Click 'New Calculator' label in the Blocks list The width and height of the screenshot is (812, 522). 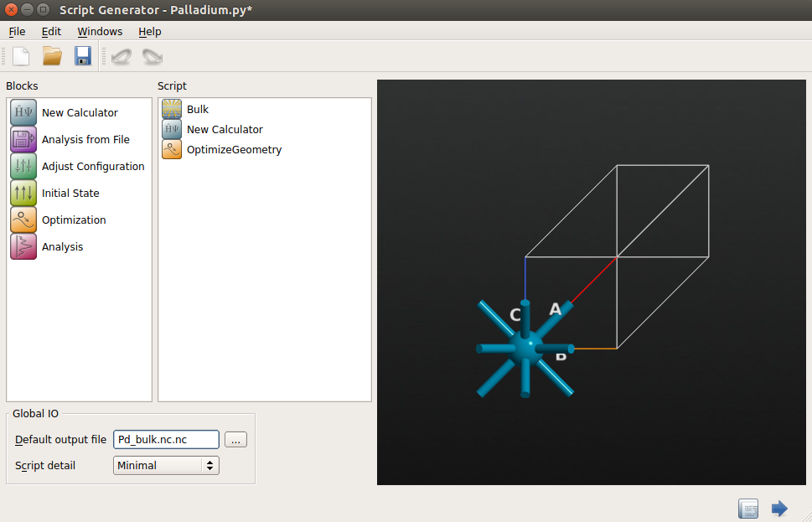tap(80, 113)
